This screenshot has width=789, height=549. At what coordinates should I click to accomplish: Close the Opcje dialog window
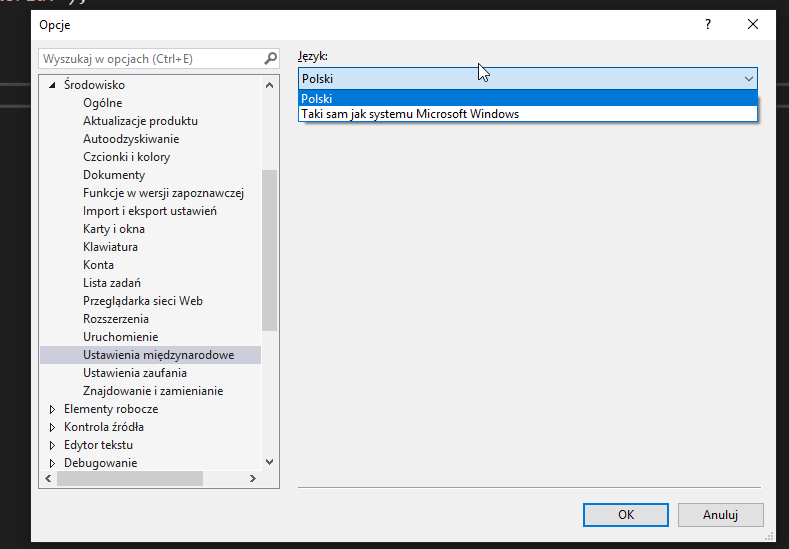[x=753, y=24]
